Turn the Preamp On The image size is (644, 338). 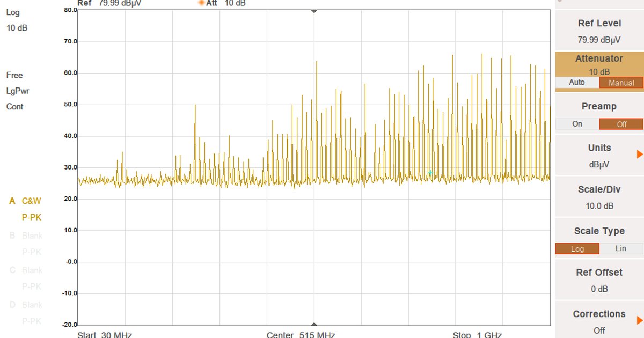click(577, 124)
